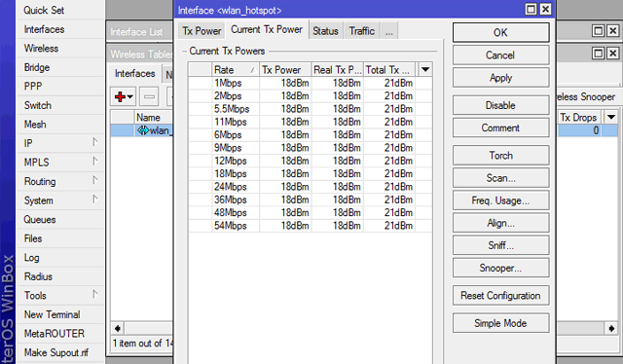623x364 pixels.
Task: Open the Traffic tab
Action: coord(361,31)
